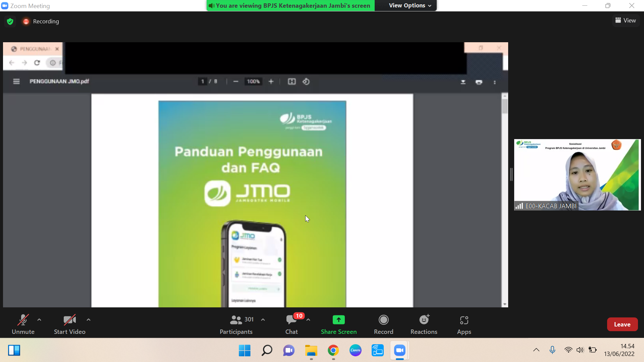This screenshot has width=644, height=362.
Task: Expand participants options caret
Action: tap(263, 320)
